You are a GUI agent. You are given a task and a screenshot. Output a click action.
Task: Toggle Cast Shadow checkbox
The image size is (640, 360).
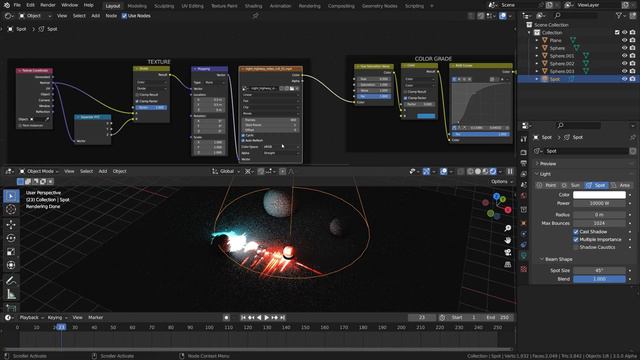[576, 232]
